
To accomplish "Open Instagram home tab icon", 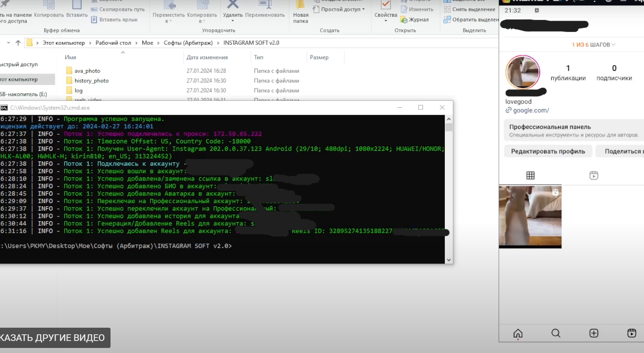I will coord(518,334).
